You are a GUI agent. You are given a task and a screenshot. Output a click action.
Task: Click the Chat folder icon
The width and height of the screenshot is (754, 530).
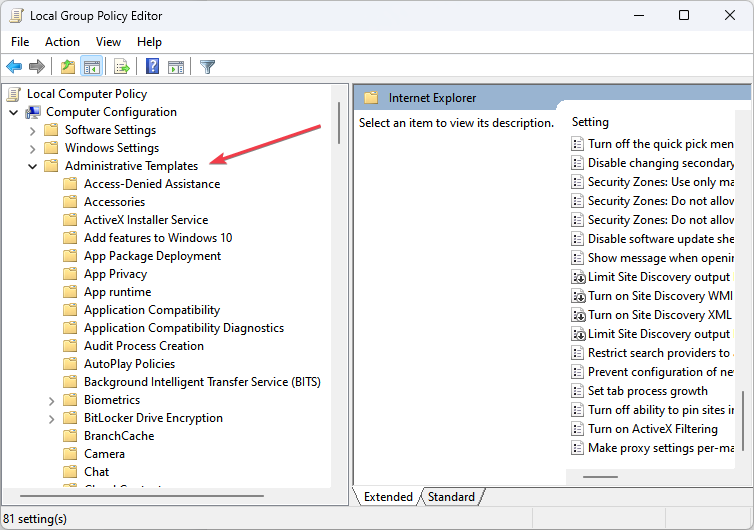(x=70, y=471)
